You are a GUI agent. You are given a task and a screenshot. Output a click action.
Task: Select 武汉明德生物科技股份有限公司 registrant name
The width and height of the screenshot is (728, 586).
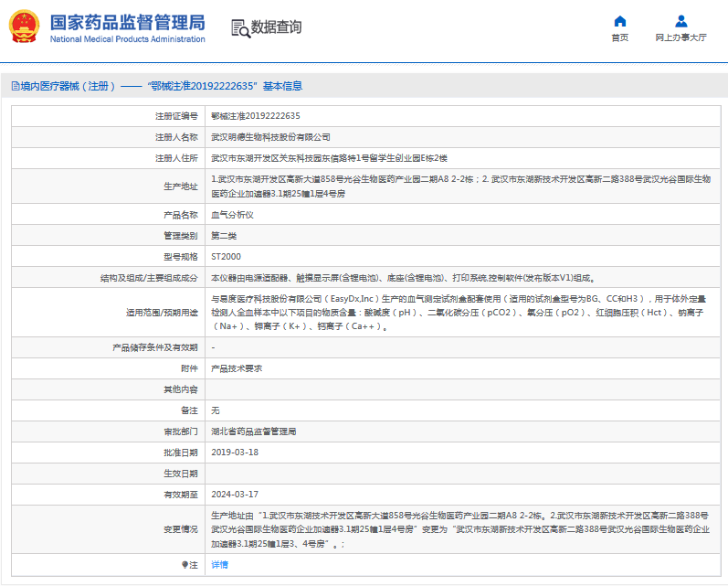pyautogui.click(x=270, y=137)
